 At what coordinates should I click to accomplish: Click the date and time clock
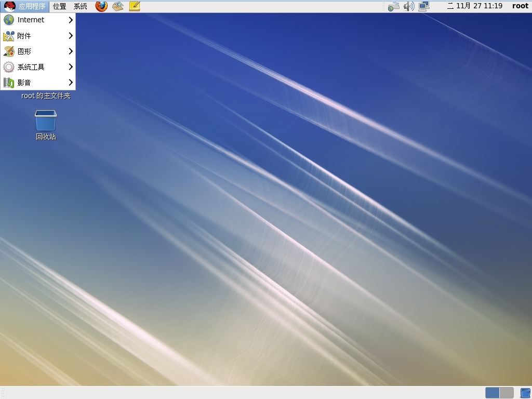point(475,6)
